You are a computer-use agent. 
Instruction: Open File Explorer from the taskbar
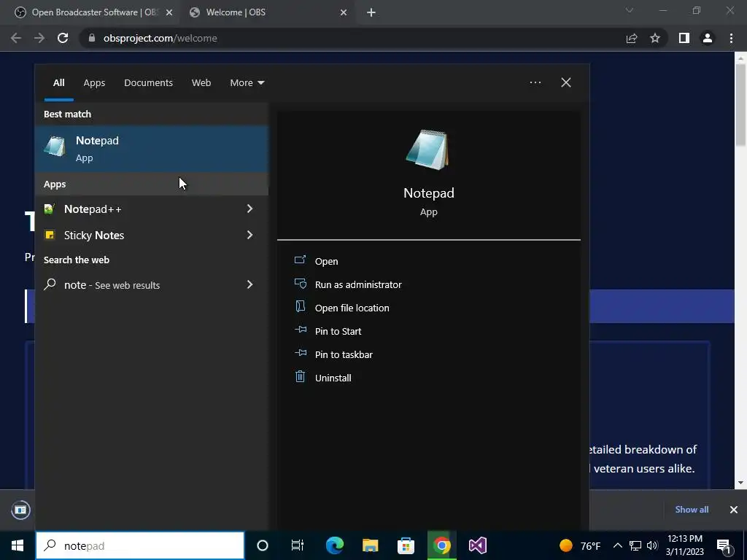click(x=370, y=545)
